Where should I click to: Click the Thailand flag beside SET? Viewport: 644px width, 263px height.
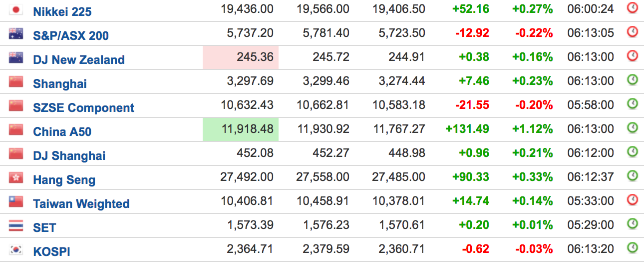click(16, 226)
